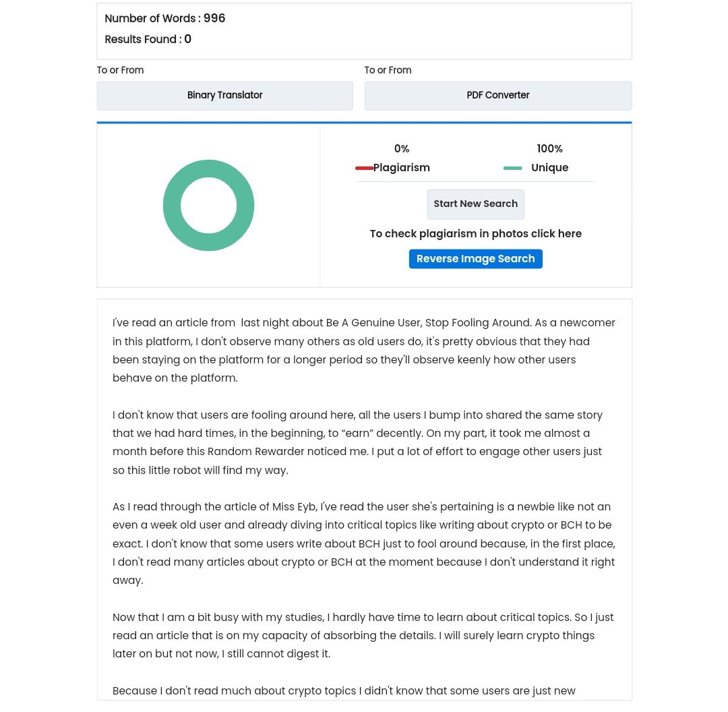Screen dimensions: 728x712
Task: Select the 100% unique percentage value
Action: [550, 148]
